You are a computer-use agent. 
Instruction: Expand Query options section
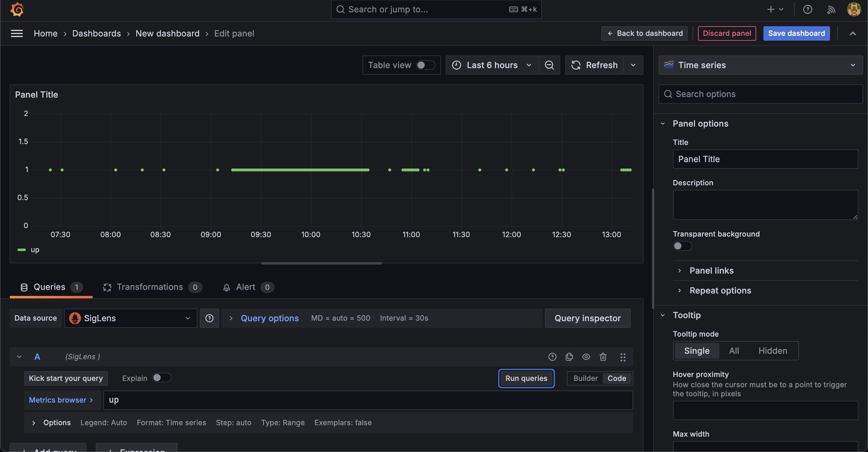coord(269,318)
